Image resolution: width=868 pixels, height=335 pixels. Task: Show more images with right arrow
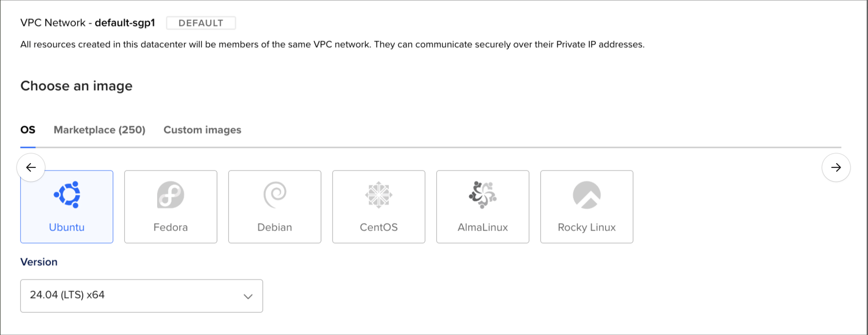point(836,167)
